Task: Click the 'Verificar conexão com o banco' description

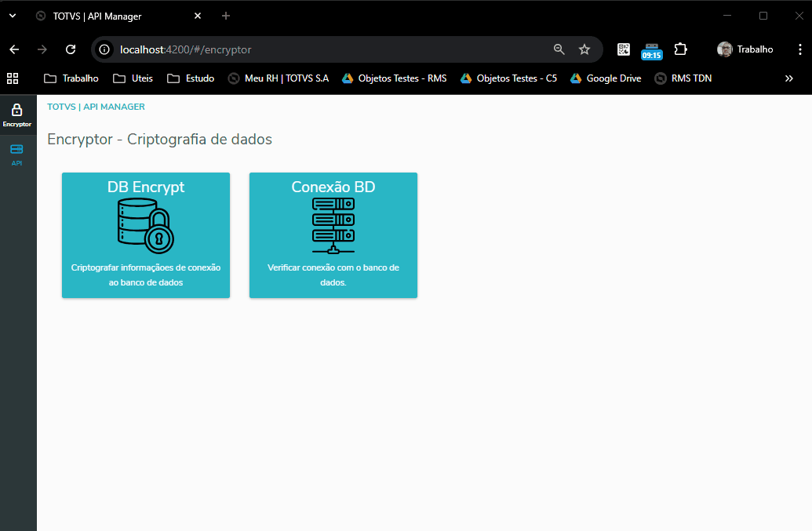Action: 333,275
